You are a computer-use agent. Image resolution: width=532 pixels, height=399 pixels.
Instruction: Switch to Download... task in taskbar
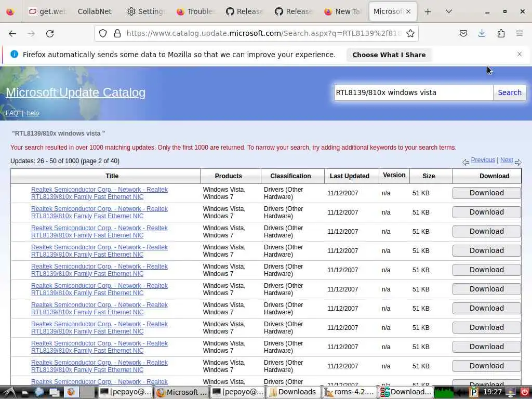[405, 392]
